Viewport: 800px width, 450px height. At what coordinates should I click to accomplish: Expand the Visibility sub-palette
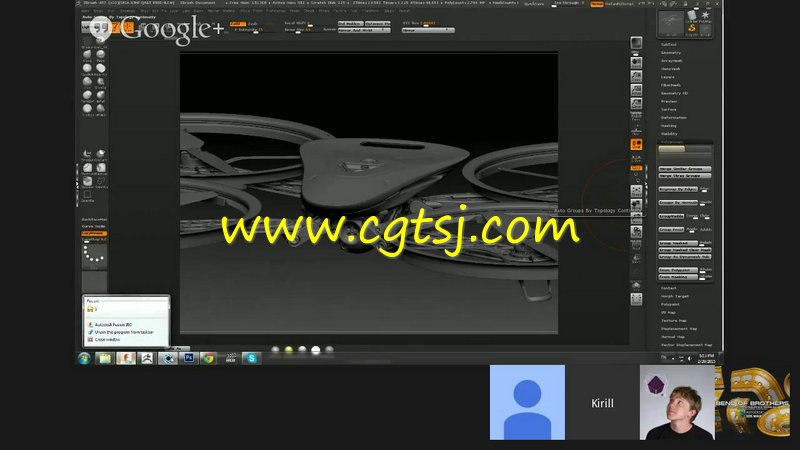(x=669, y=134)
